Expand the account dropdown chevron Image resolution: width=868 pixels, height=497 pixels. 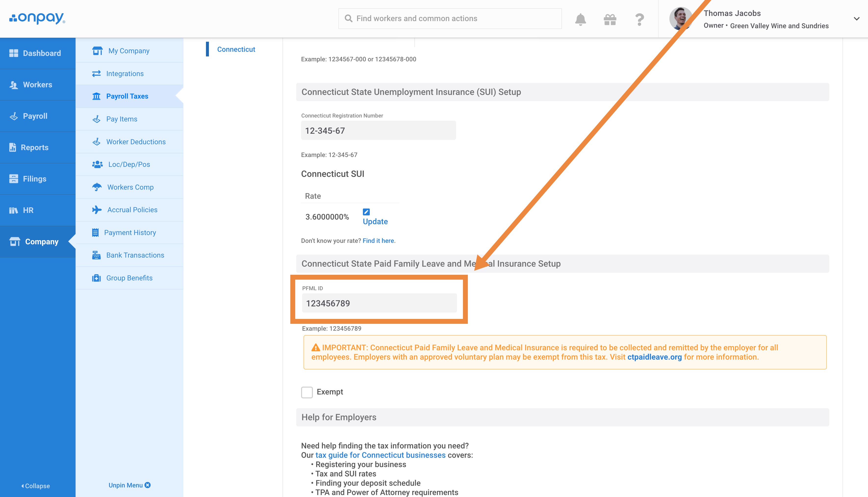click(x=856, y=19)
